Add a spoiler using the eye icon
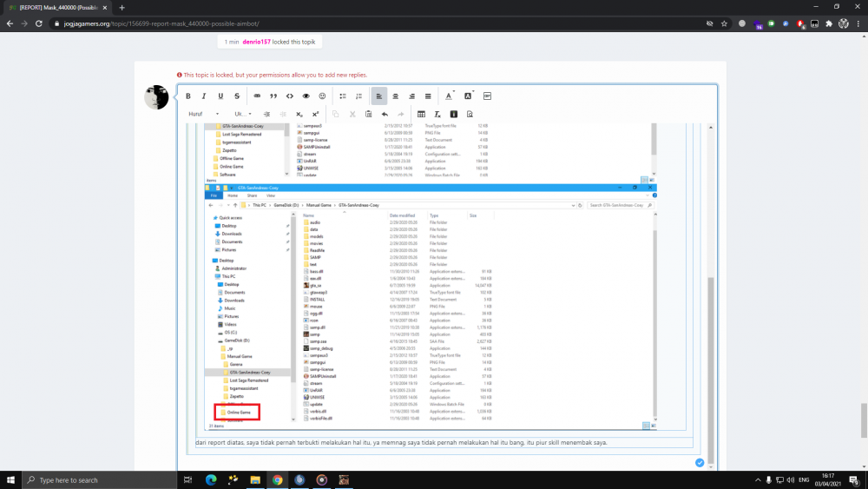 tap(306, 96)
